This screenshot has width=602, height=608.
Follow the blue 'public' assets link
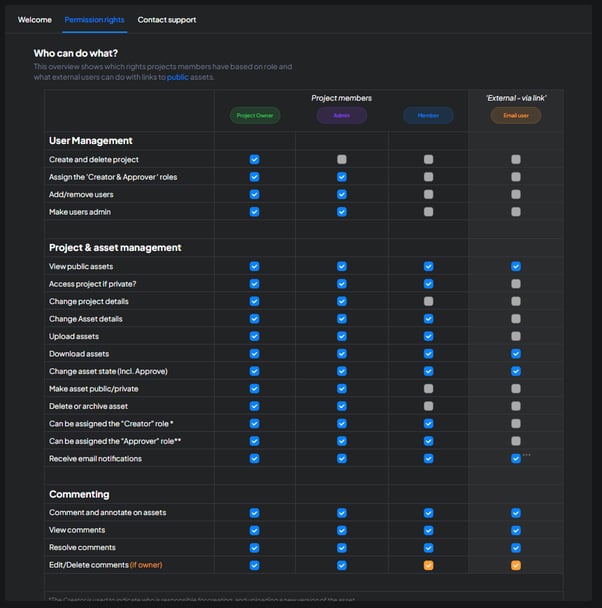tap(177, 77)
